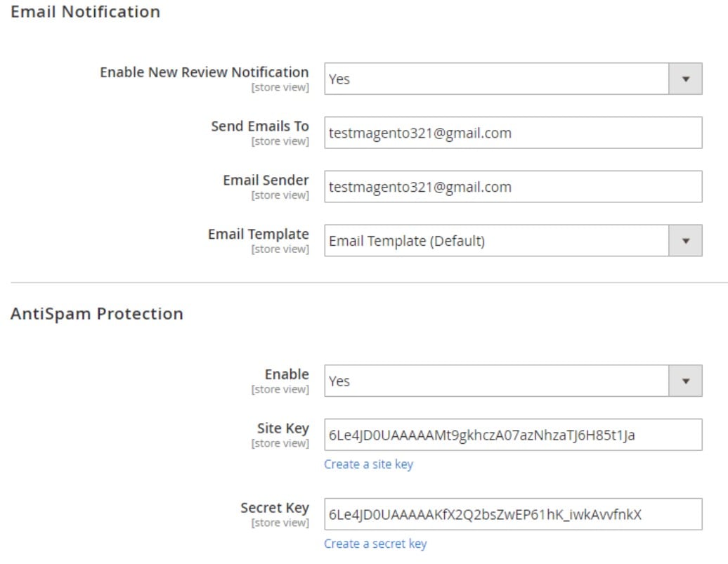
Task: Click the Email Sender label
Action: [x=266, y=180]
